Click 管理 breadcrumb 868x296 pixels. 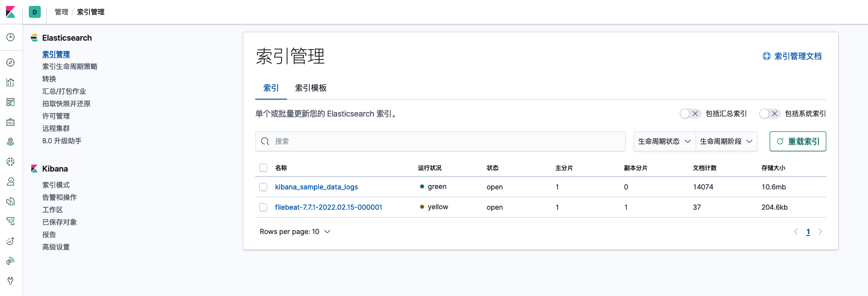click(x=62, y=12)
